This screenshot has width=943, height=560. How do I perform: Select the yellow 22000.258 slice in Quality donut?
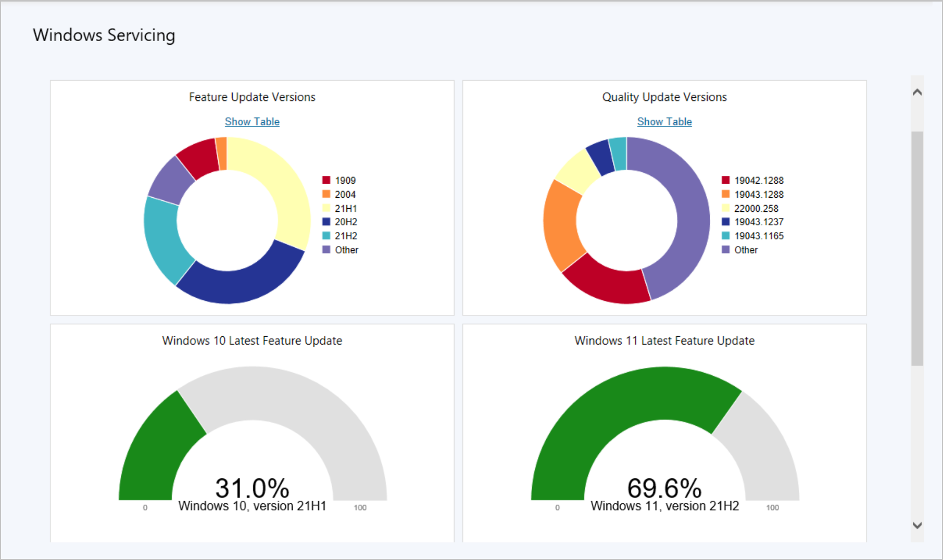pos(579,171)
